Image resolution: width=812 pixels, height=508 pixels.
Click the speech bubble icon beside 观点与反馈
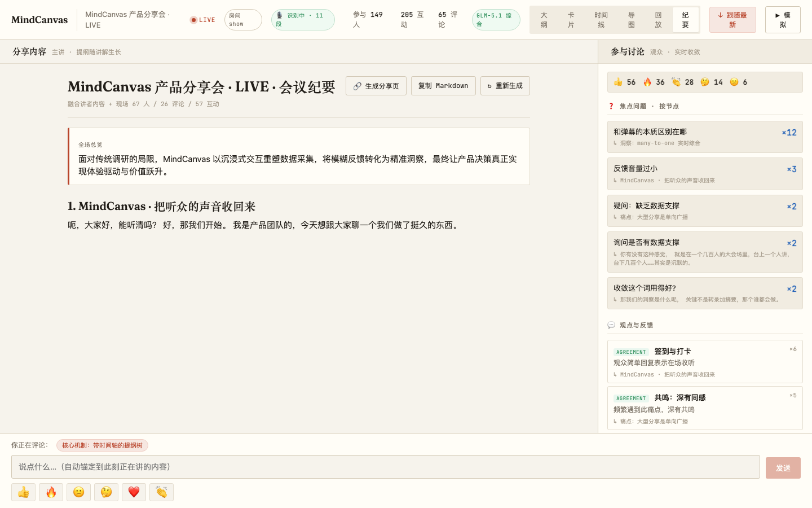(x=611, y=325)
